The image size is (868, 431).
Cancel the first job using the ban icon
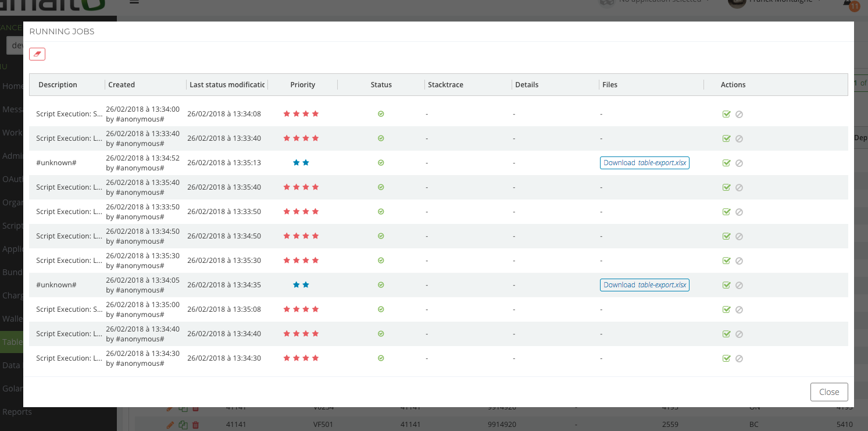click(x=739, y=114)
